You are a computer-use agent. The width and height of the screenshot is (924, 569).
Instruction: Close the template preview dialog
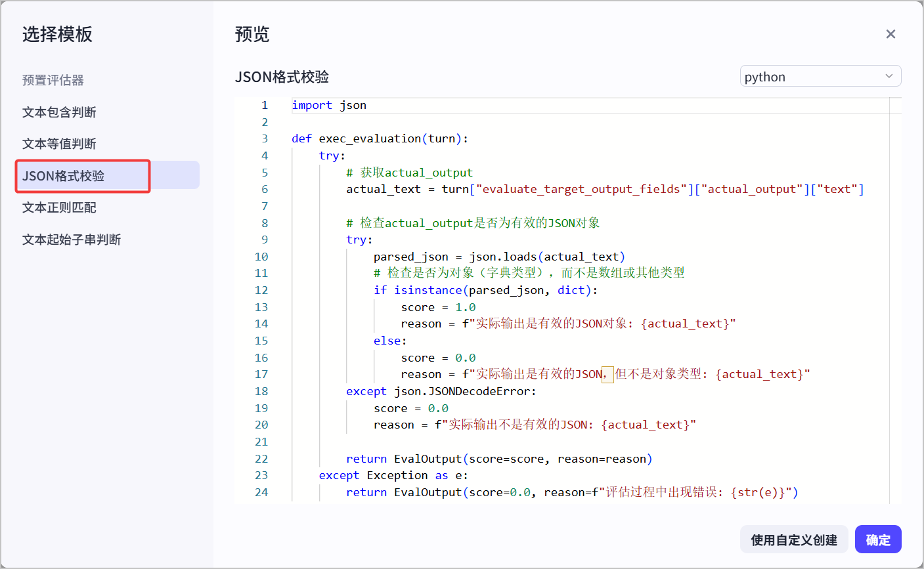tap(891, 34)
